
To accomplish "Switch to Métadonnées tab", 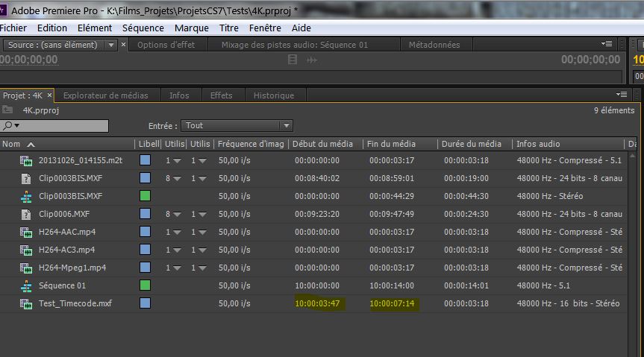I will click(x=434, y=45).
